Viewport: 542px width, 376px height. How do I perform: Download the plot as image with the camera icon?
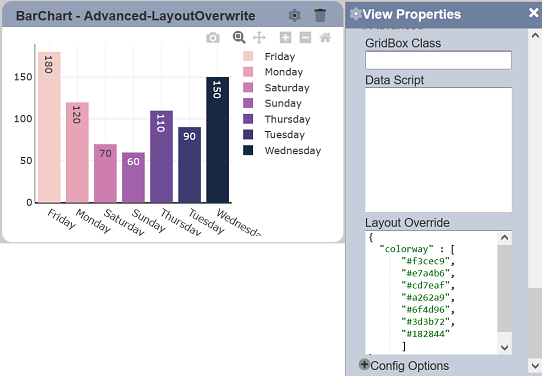213,38
